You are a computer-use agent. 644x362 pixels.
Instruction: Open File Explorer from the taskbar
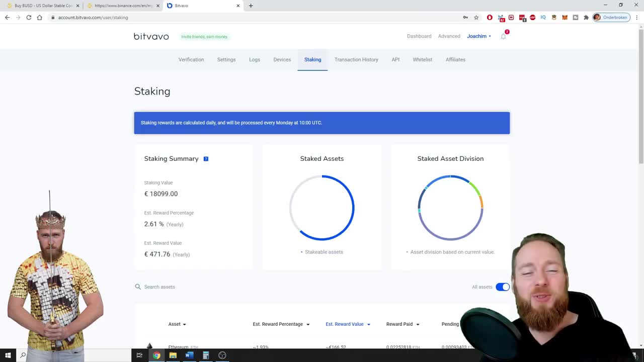pyautogui.click(x=173, y=355)
